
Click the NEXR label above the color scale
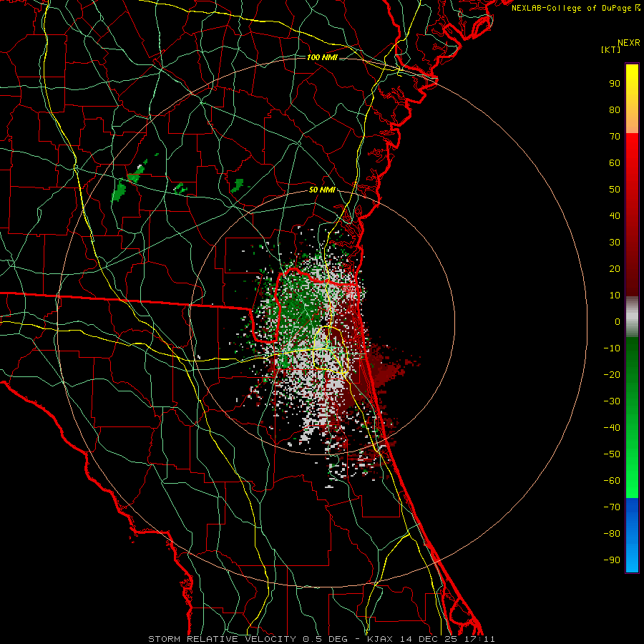tap(628, 43)
